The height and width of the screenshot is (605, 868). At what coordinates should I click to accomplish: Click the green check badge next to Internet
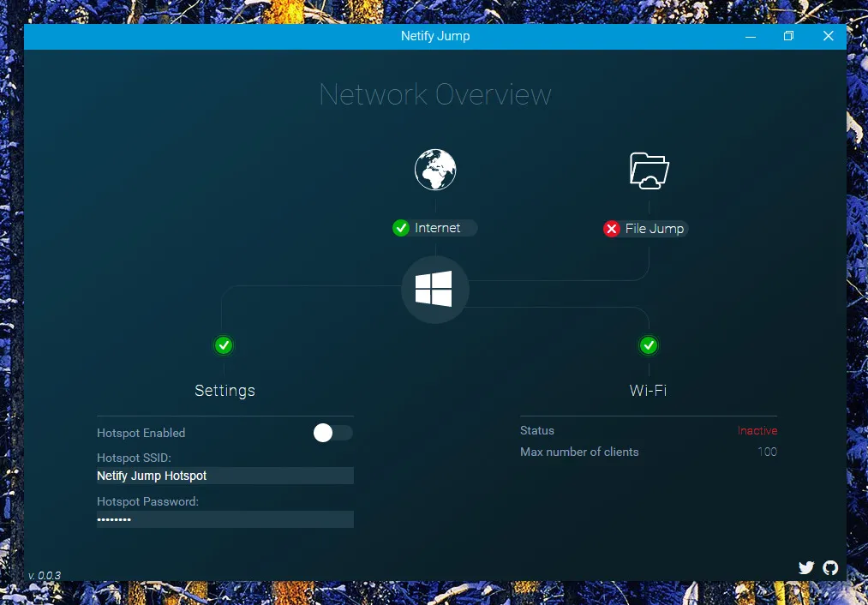point(401,228)
